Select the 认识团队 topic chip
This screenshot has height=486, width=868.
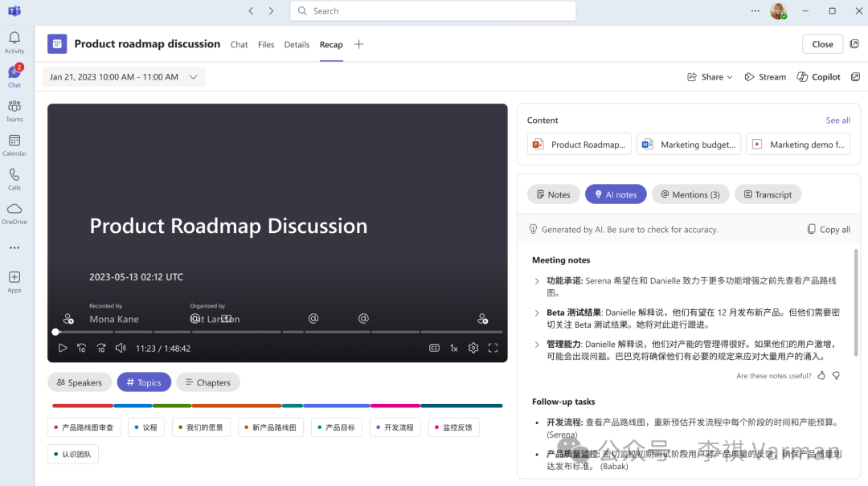(x=73, y=455)
